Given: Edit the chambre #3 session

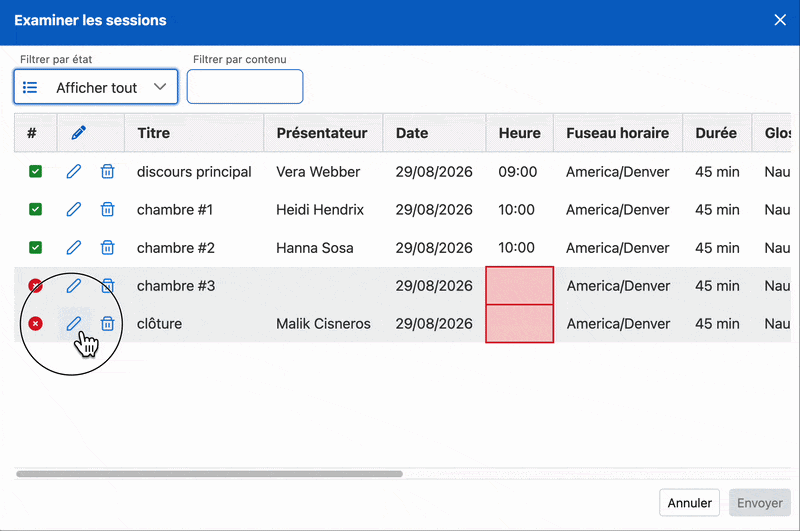Looking at the screenshot, I should (73, 286).
